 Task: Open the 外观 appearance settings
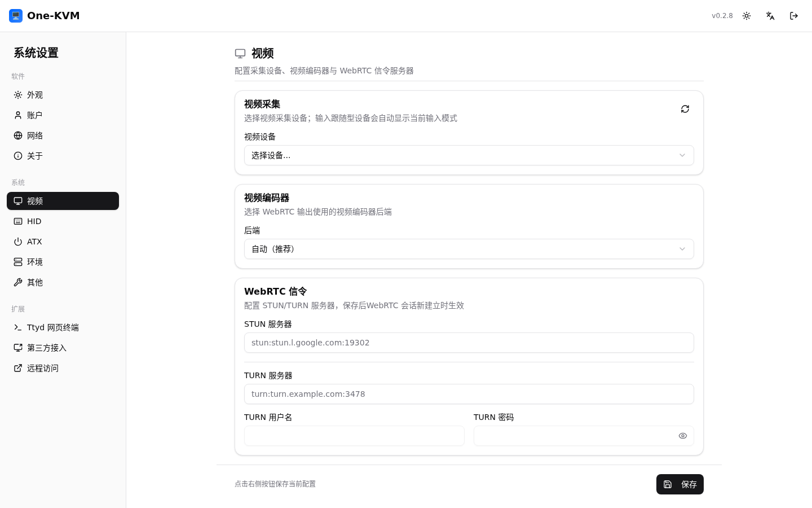[63, 95]
